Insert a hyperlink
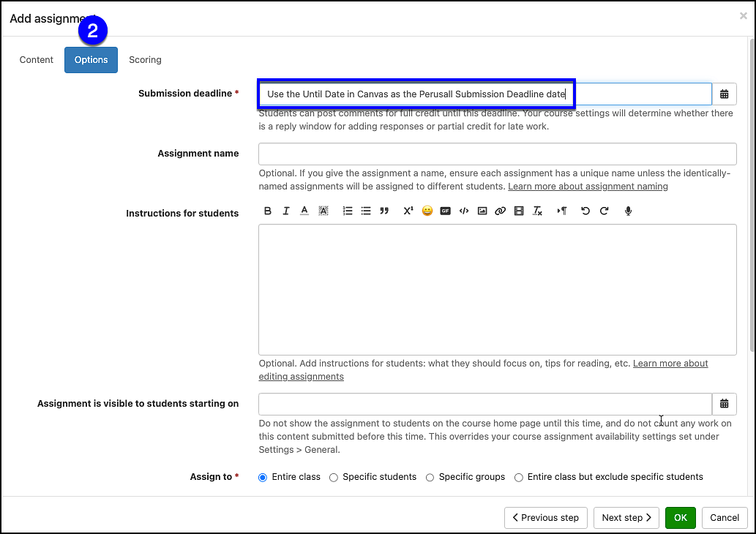This screenshot has height=534, width=756. (501, 211)
